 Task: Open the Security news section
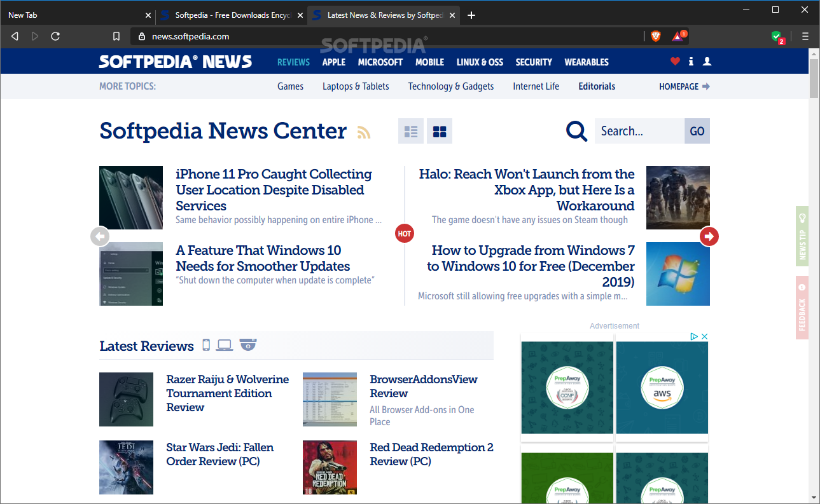[x=534, y=62]
